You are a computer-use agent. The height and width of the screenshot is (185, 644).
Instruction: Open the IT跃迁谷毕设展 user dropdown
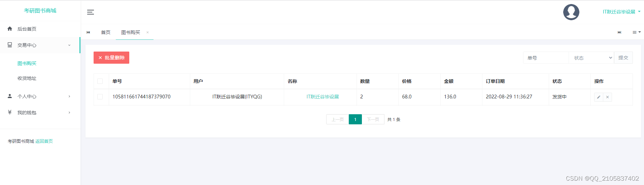pyautogui.click(x=621, y=12)
